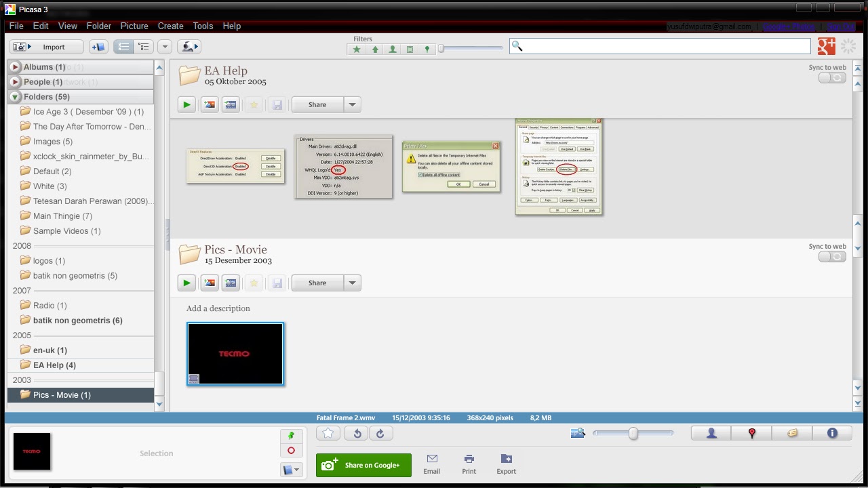Viewport: 868px width, 488px height.
Task: Show the Tags panel
Action: point(792,433)
